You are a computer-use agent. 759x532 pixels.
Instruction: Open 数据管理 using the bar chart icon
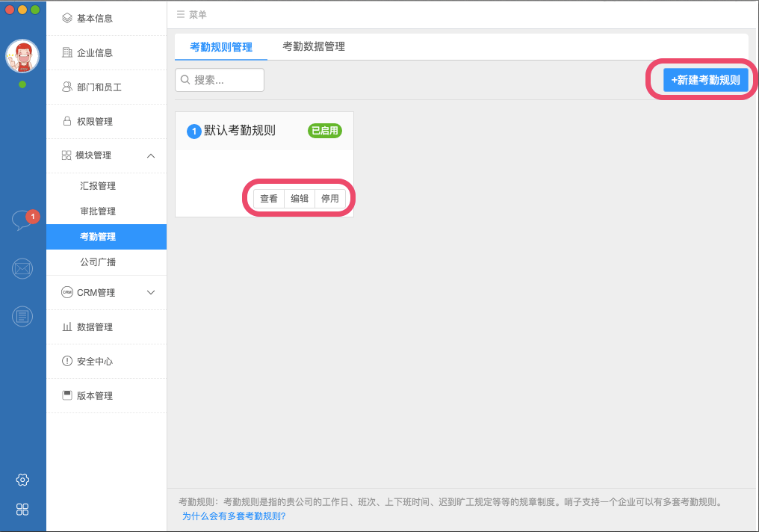[68, 327]
